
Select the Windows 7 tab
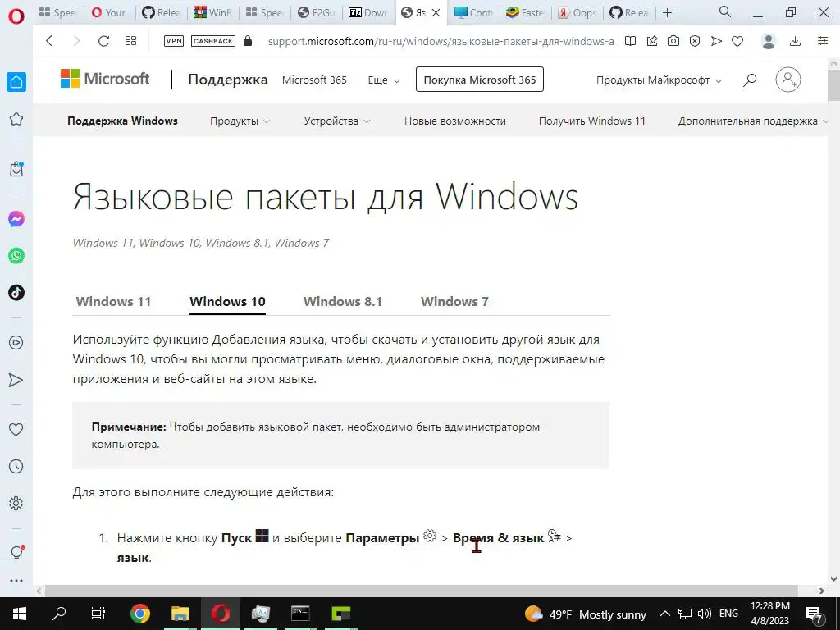pyautogui.click(x=454, y=302)
